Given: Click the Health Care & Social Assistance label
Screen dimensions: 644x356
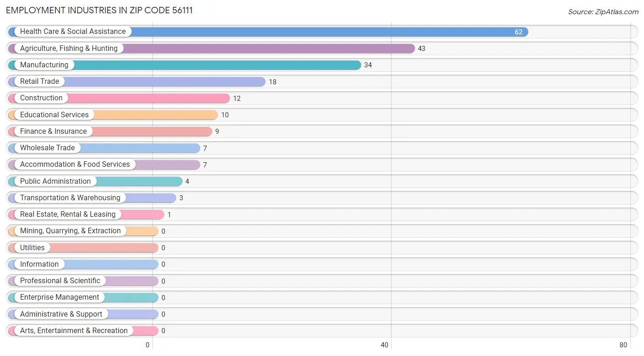Looking at the screenshot, I should pyautogui.click(x=73, y=32).
